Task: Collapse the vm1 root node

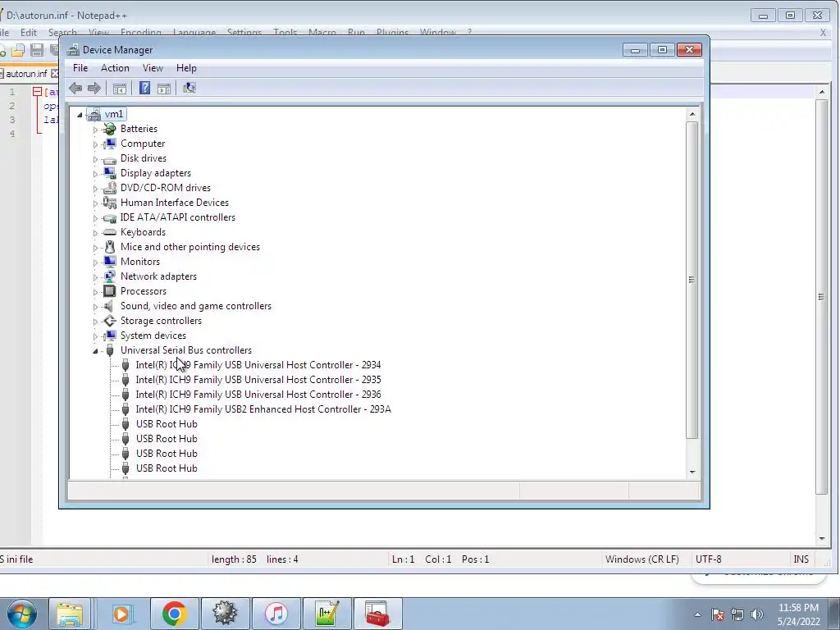Action: click(x=80, y=115)
